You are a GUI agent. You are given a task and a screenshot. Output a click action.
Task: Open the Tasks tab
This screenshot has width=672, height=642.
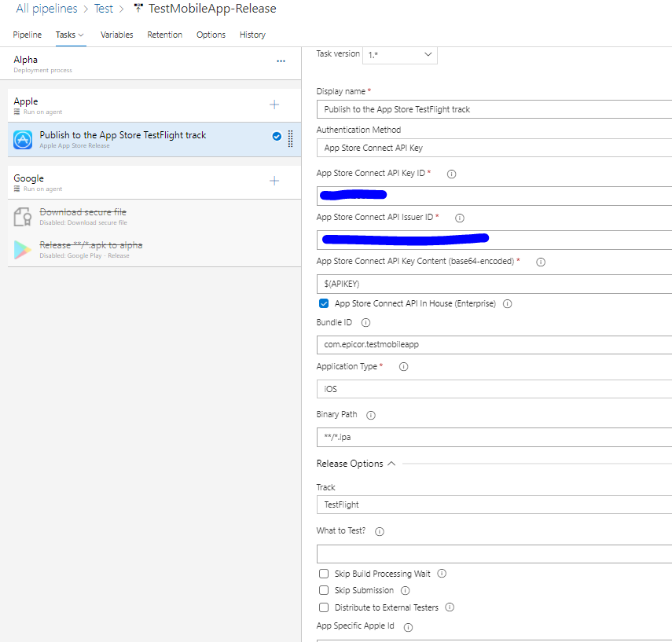[x=65, y=35]
